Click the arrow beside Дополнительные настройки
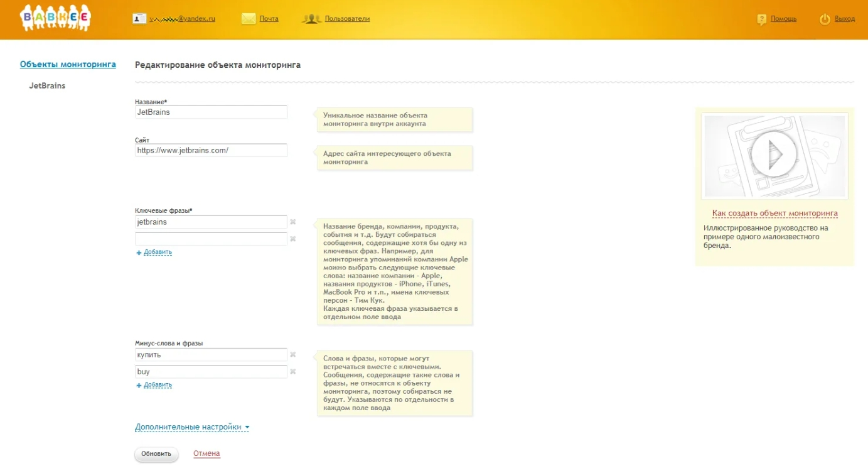 tap(247, 428)
